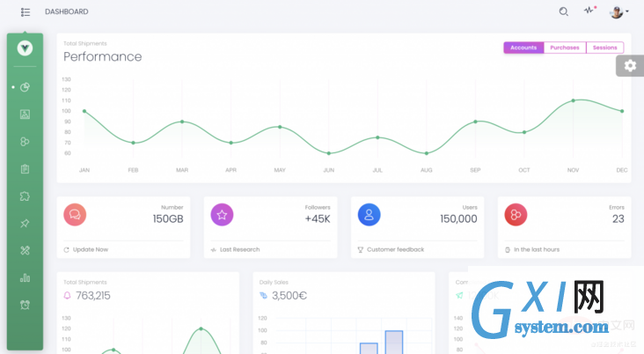644x354 pixels.
Task: Click the DEC data point on Performance chart
Action: pos(622,111)
